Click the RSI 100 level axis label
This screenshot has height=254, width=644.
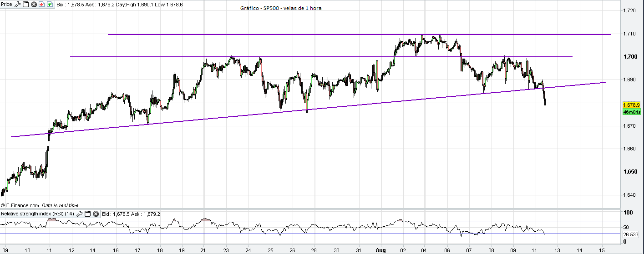(x=628, y=213)
